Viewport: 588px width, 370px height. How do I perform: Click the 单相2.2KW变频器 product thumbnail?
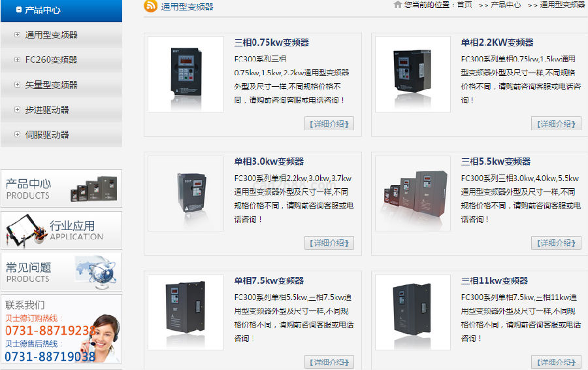(413, 75)
